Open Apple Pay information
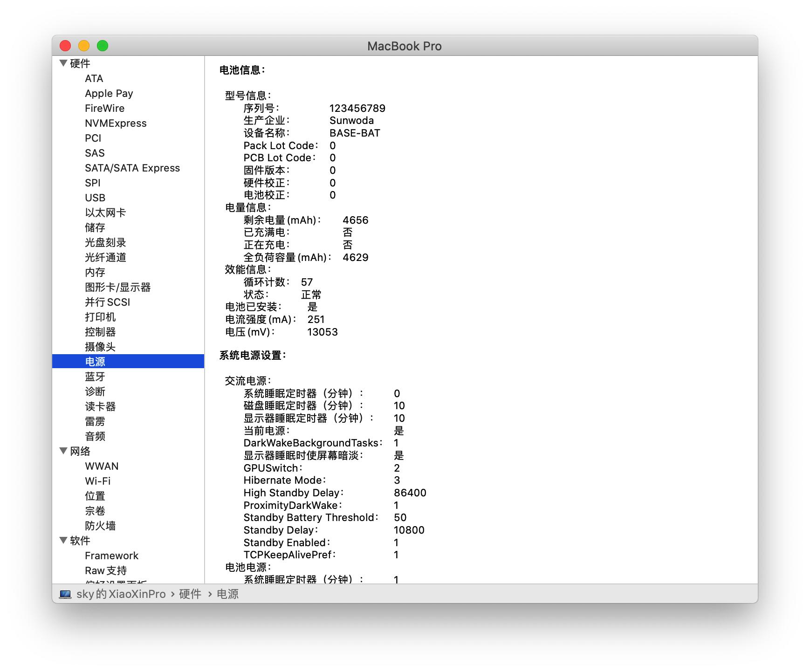This screenshot has width=810, height=672. tap(109, 93)
